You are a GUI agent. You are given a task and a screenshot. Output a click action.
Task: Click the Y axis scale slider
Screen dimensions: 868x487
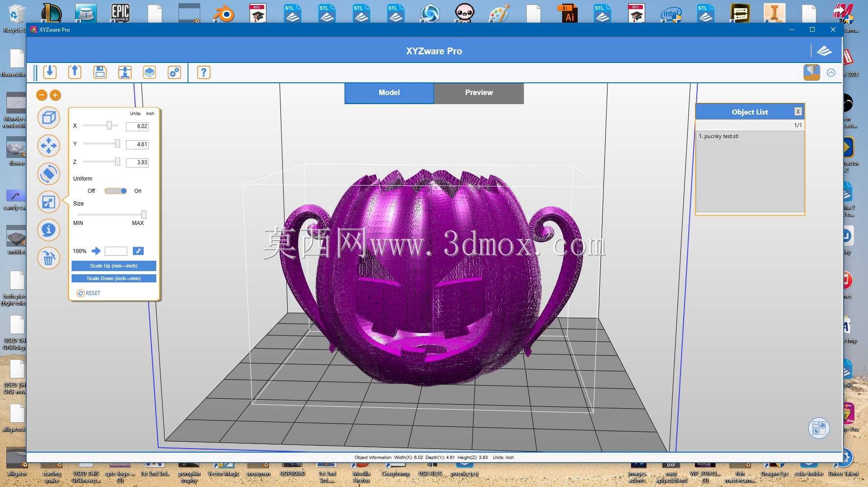pos(101,143)
